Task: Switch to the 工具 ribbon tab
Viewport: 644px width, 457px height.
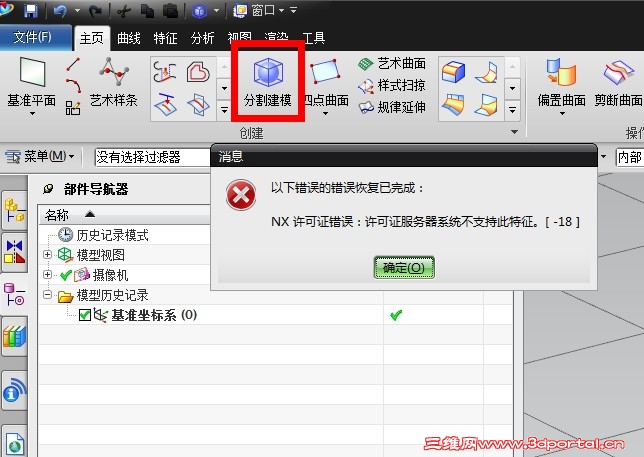Action: [313, 39]
